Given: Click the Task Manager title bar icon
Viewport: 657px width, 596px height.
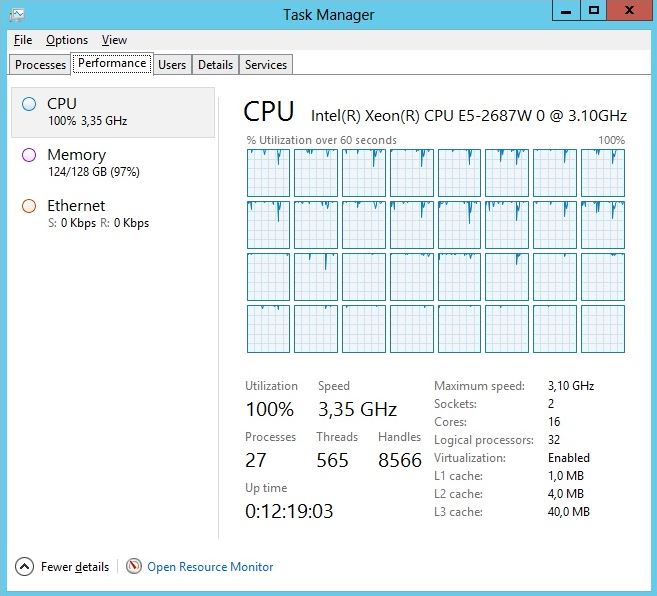Looking at the screenshot, I should [17, 15].
